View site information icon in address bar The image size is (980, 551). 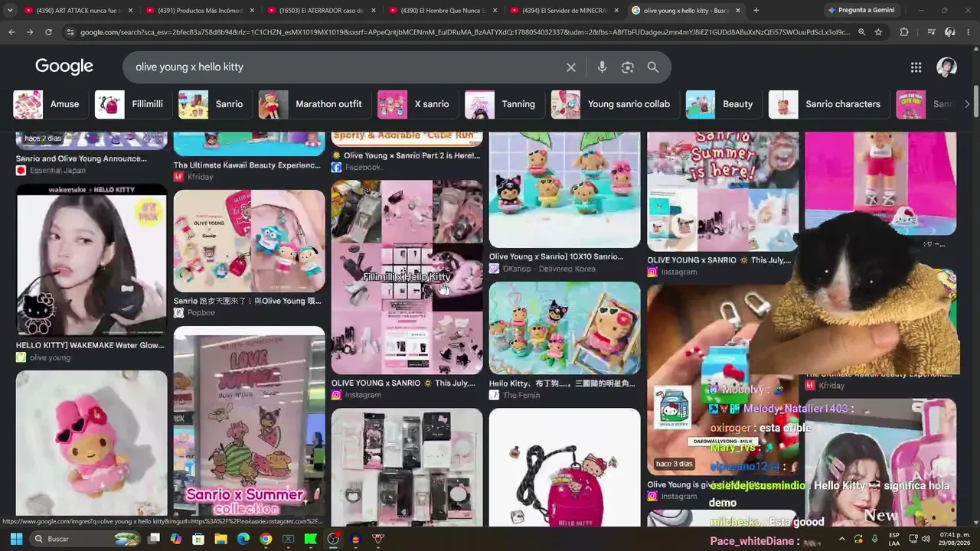70,32
